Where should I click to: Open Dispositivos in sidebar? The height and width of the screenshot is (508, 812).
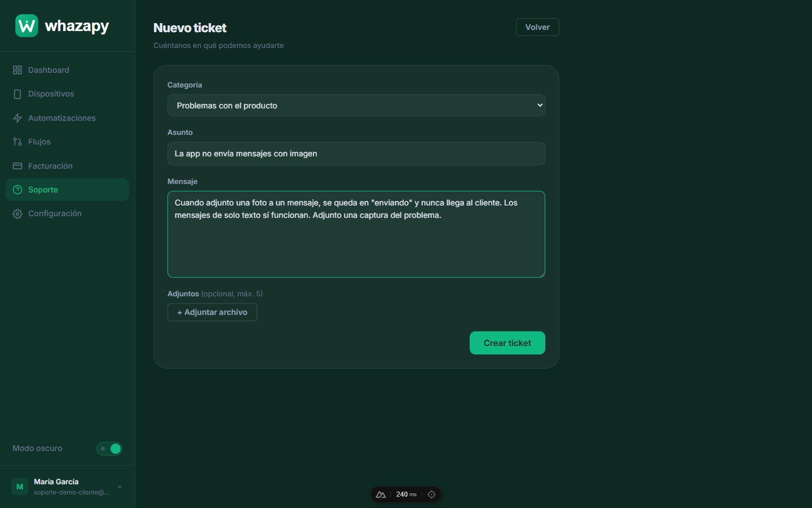tap(67, 94)
